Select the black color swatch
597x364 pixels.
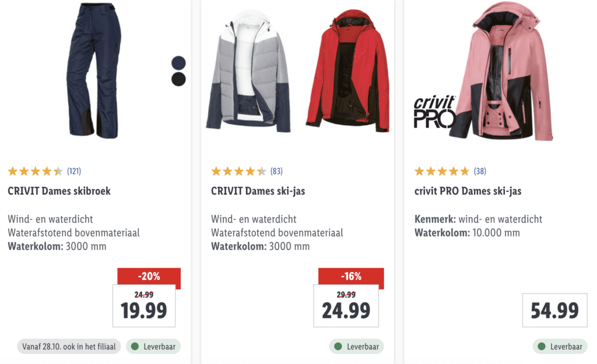[x=178, y=79]
